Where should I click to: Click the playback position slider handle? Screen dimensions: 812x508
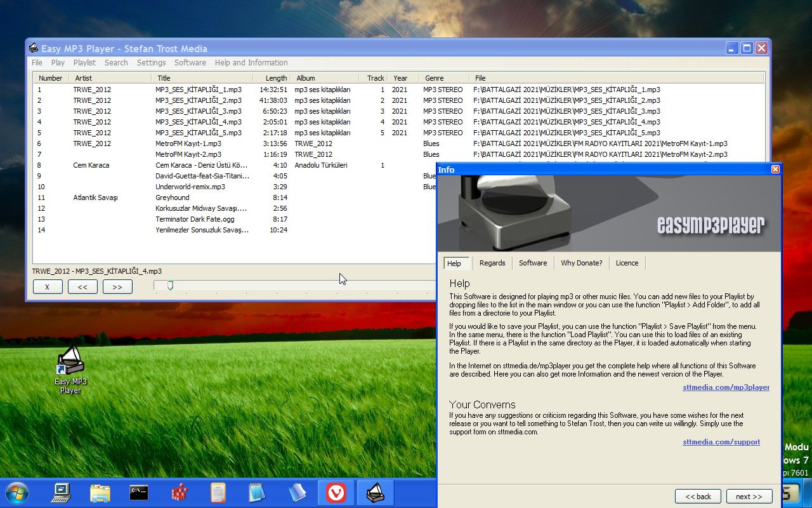(x=170, y=286)
